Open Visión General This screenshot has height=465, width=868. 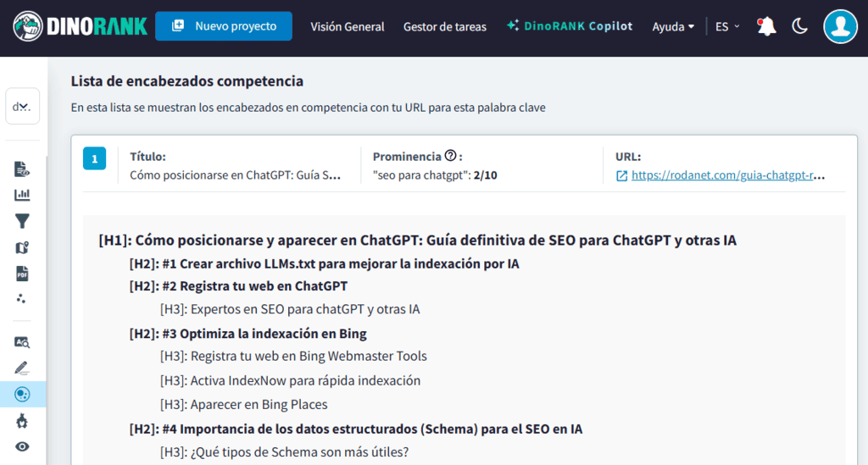(347, 26)
